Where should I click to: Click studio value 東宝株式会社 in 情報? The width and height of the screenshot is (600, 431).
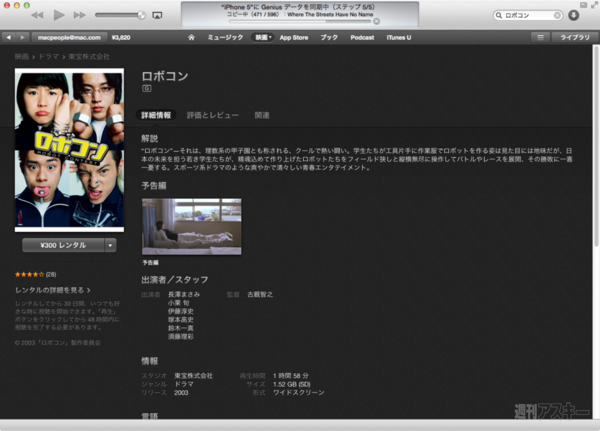coord(194,376)
